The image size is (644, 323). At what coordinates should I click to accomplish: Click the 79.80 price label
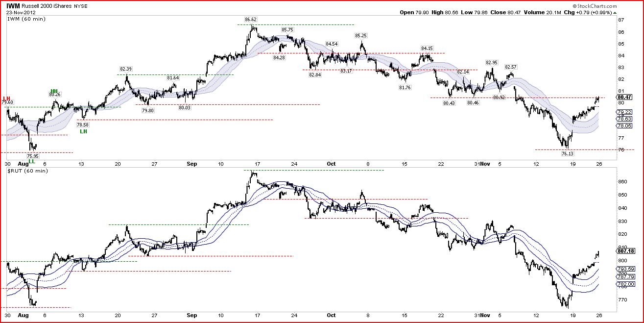tap(148, 111)
